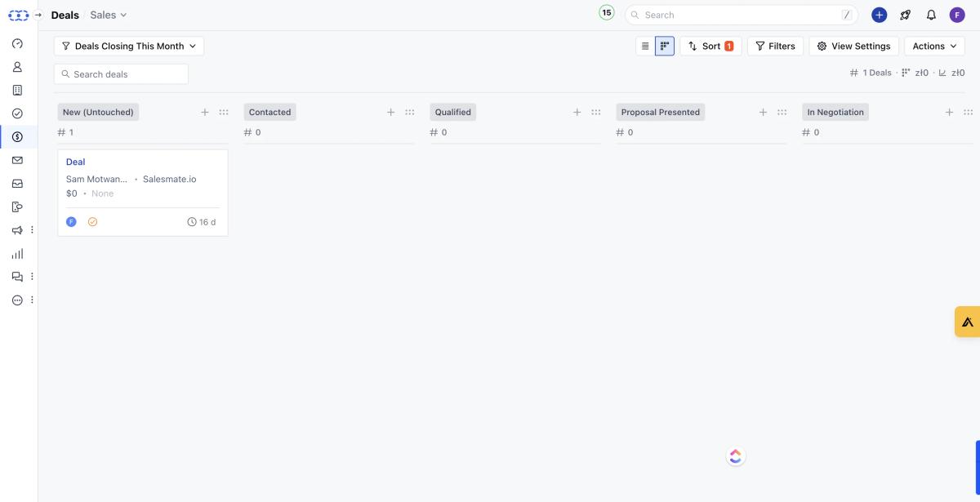Open Activities checkmark icon in sidebar
The width and height of the screenshot is (980, 502).
17,113
